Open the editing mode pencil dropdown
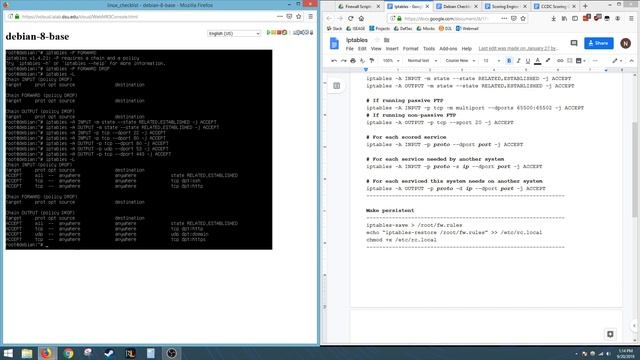The width and height of the screenshot is (640, 360). [x=616, y=61]
